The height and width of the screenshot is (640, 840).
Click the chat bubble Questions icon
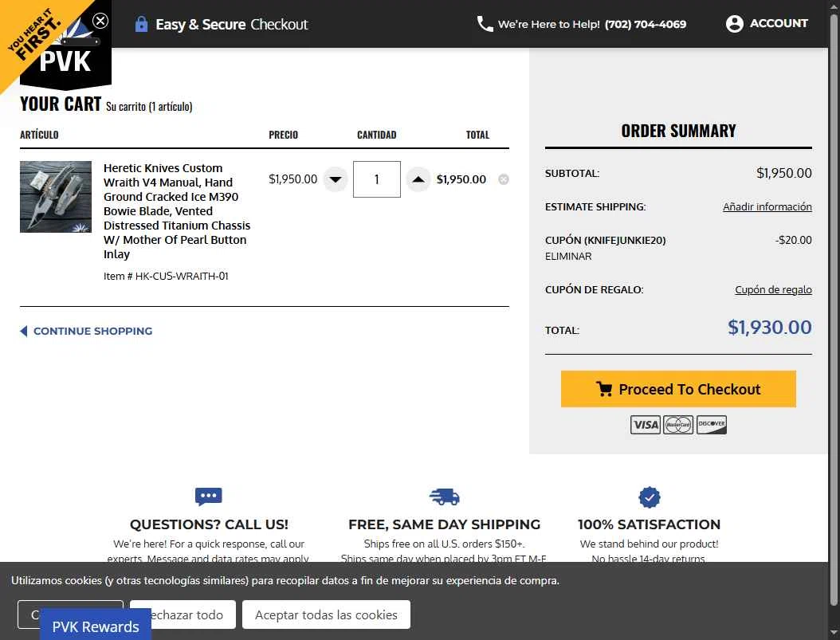(208, 497)
